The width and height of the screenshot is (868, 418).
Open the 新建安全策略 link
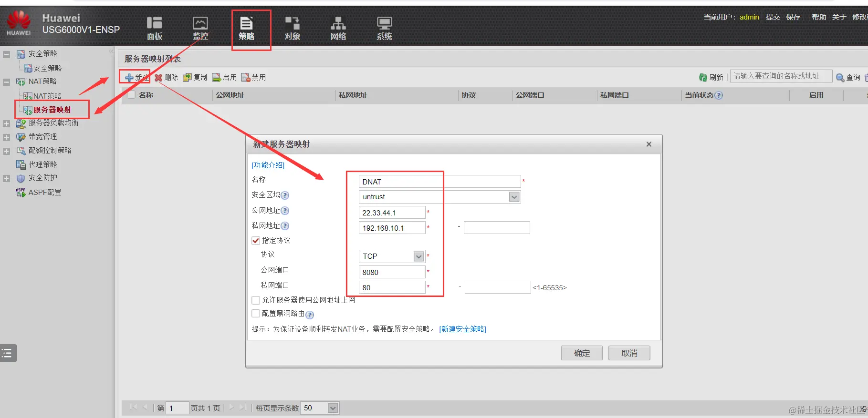pos(462,329)
